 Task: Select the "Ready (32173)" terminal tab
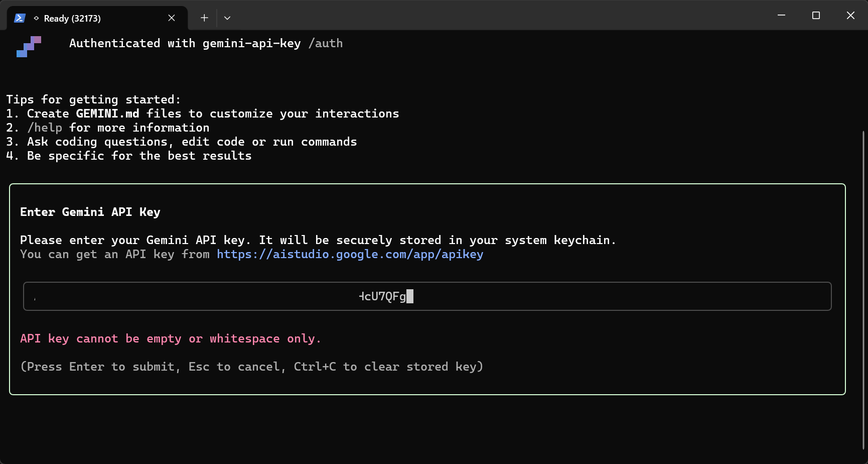[97, 18]
